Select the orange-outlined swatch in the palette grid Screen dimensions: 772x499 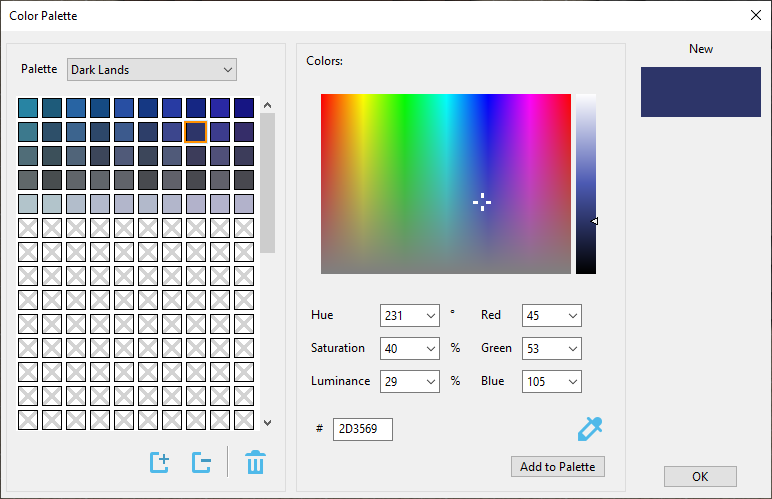coord(196,132)
